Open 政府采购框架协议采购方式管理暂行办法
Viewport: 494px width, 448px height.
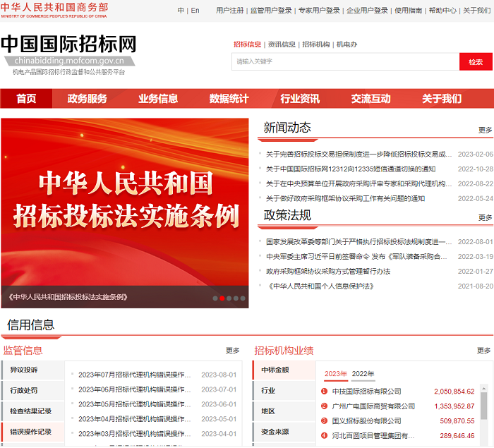click(x=328, y=272)
